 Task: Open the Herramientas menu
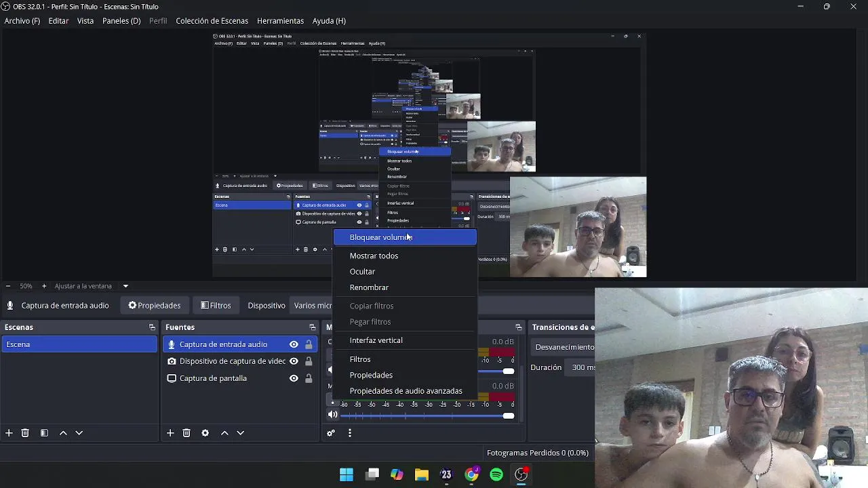point(280,21)
